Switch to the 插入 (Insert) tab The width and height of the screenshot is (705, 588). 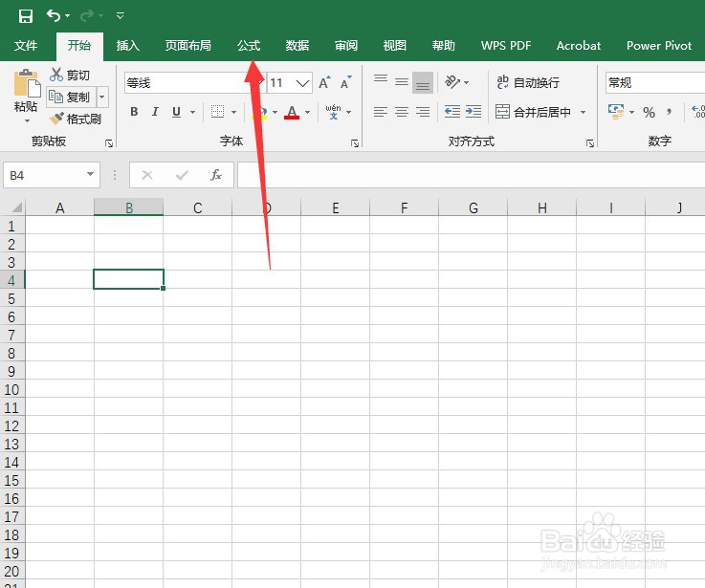click(127, 45)
